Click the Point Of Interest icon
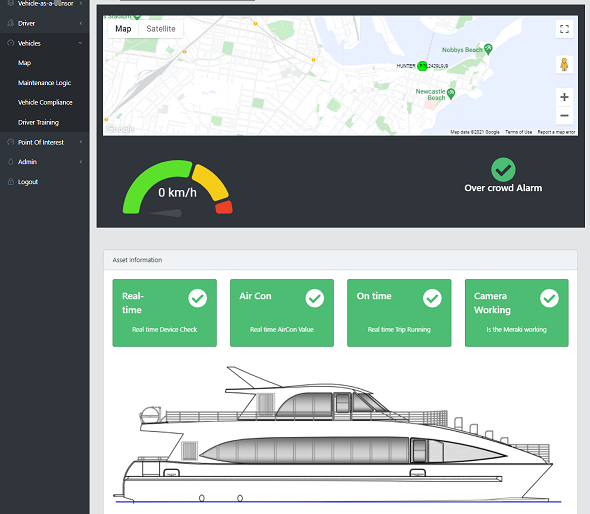 (x=11, y=142)
